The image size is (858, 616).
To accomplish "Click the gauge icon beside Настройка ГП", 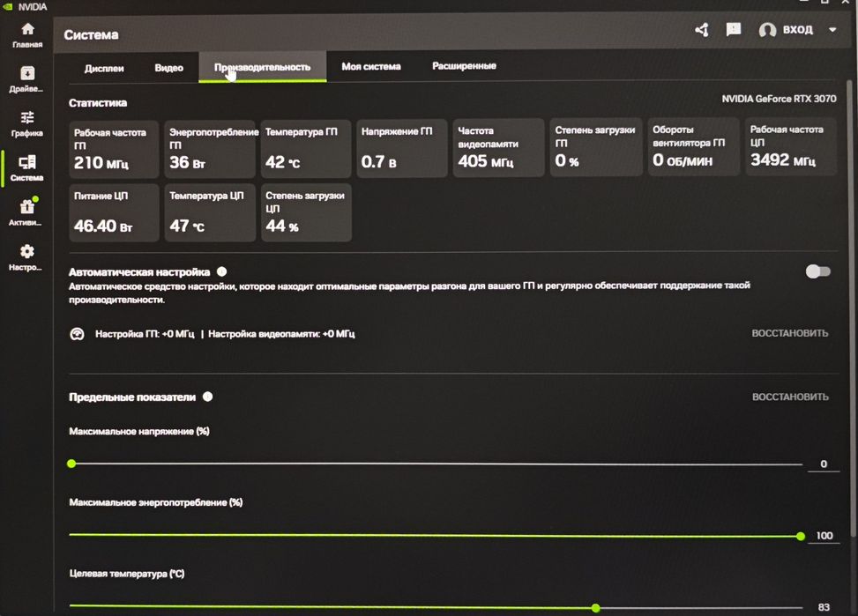I will (77, 334).
